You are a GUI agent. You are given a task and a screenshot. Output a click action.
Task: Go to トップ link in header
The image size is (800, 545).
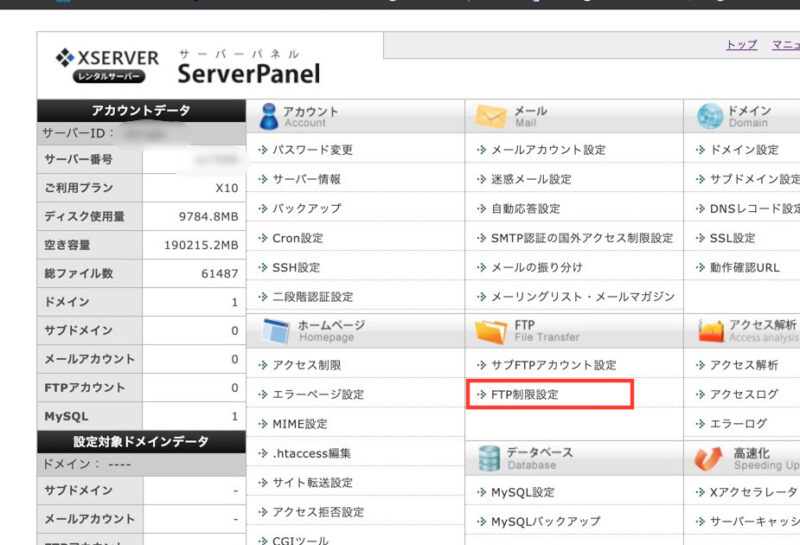tap(741, 45)
